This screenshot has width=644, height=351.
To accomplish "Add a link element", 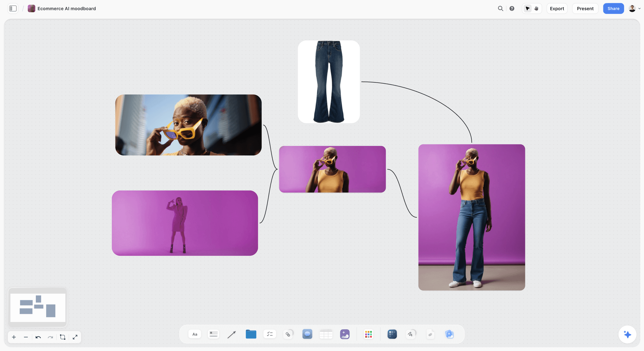I will [x=288, y=334].
